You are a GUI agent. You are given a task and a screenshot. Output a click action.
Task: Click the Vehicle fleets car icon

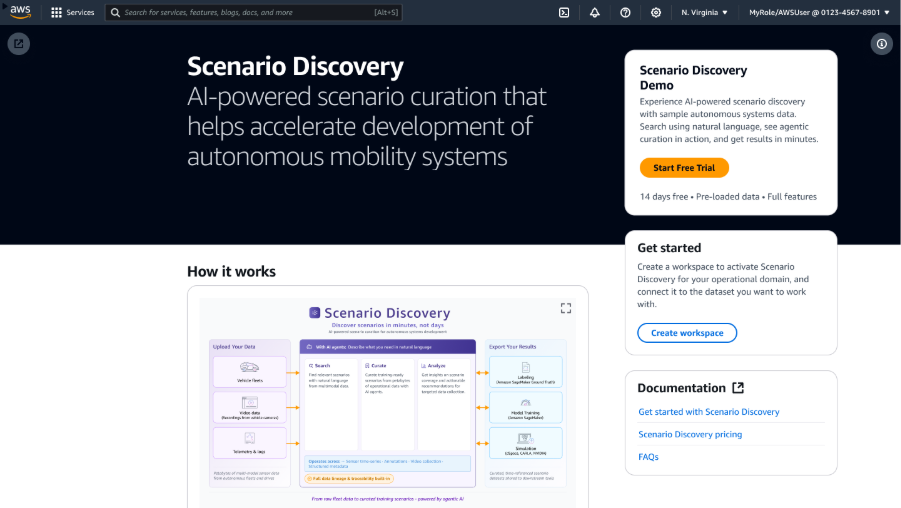coord(249,367)
